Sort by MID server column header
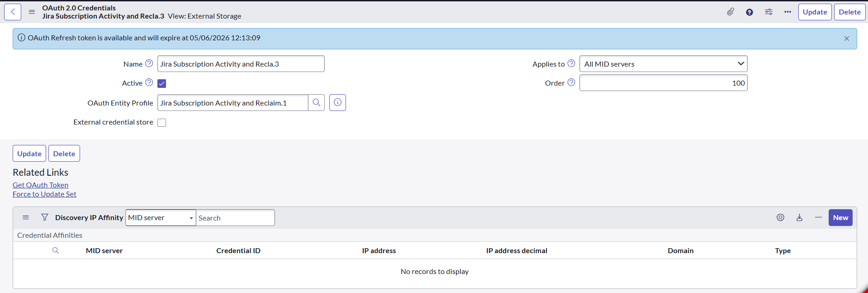 [104, 250]
